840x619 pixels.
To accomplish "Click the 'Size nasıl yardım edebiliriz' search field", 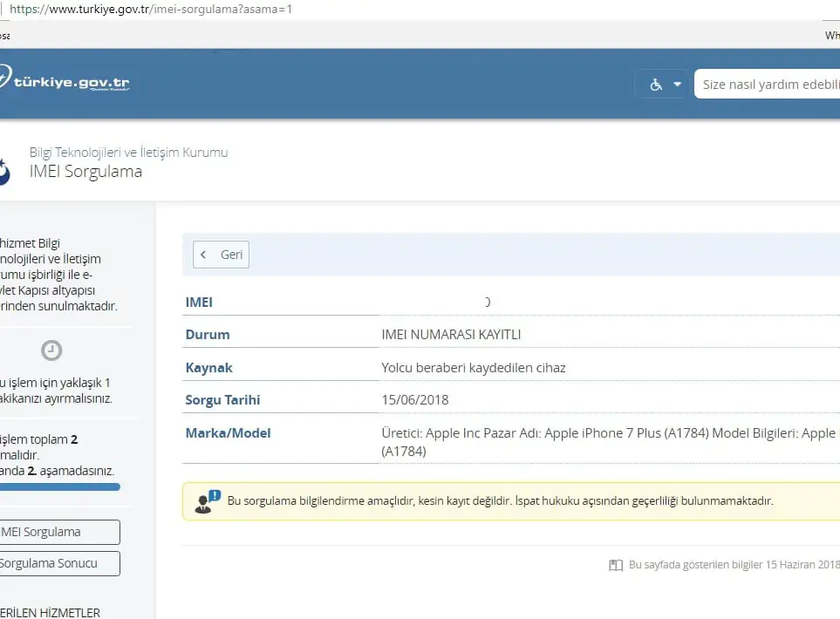I will point(768,85).
